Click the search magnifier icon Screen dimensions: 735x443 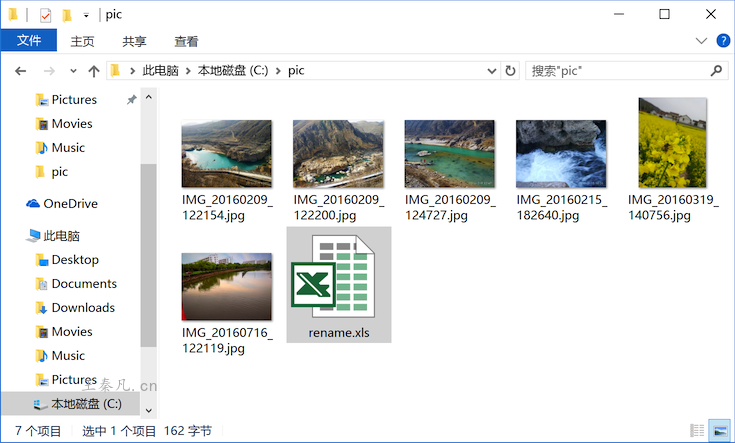(716, 71)
